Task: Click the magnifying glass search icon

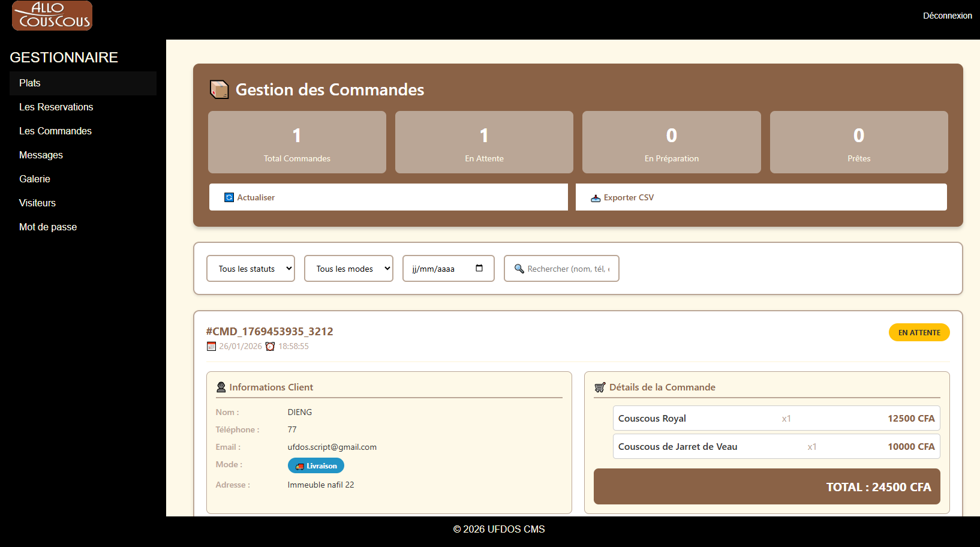Action: coord(519,269)
